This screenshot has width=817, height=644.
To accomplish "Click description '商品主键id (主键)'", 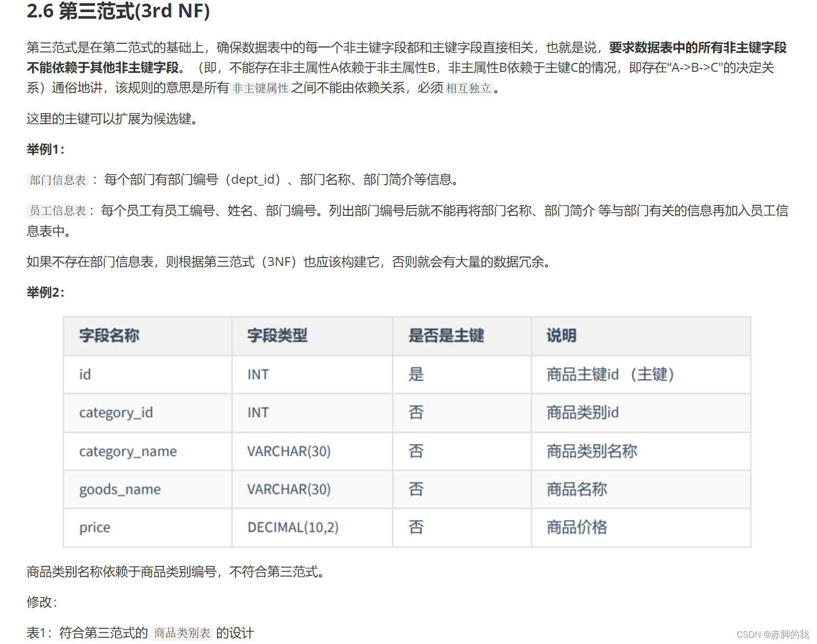I will point(610,374).
